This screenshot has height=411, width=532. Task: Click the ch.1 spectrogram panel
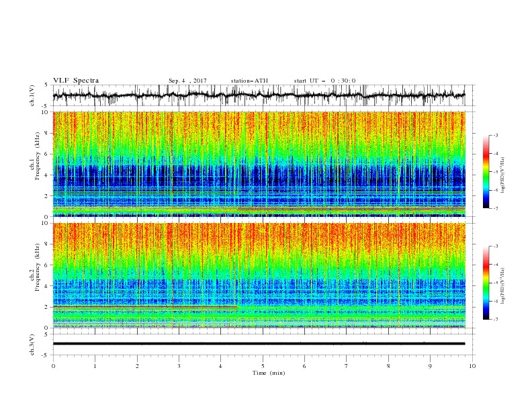point(259,164)
